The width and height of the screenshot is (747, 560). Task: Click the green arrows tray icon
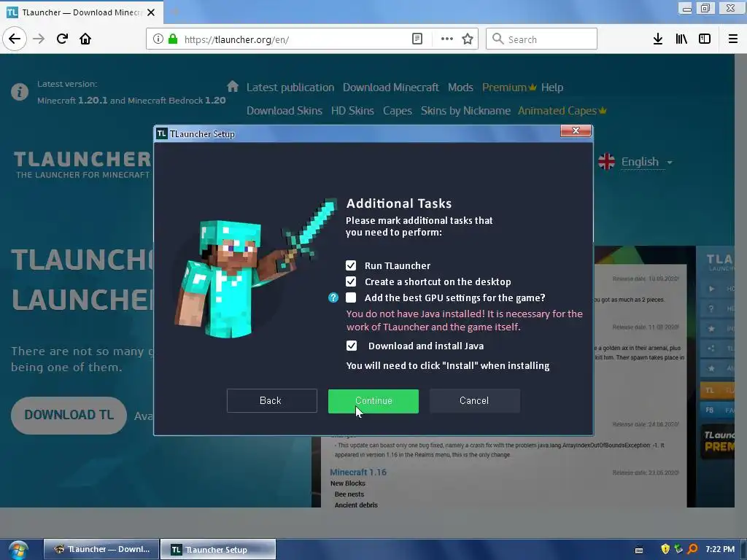click(678, 549)
